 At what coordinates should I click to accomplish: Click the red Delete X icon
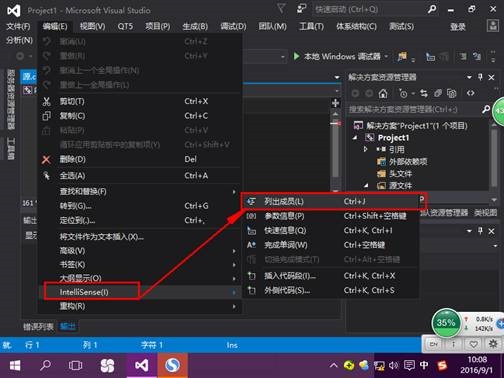pyautogui.click(x=46, y=160)
